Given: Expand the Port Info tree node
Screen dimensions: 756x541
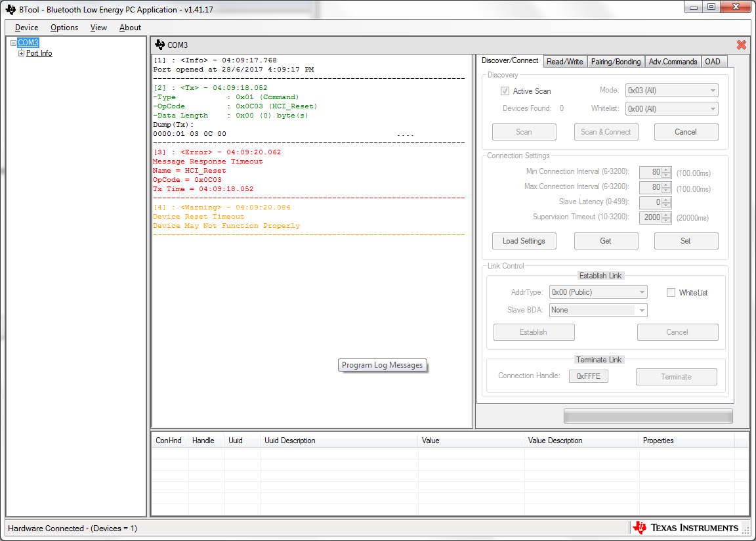Looking at the screenshot, I should [x=21, y=54].
